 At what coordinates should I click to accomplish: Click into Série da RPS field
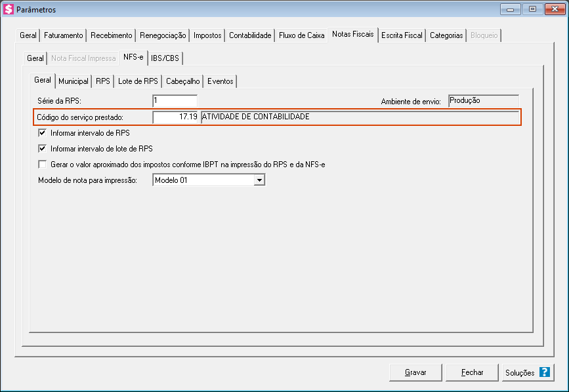tap(175, 101)
